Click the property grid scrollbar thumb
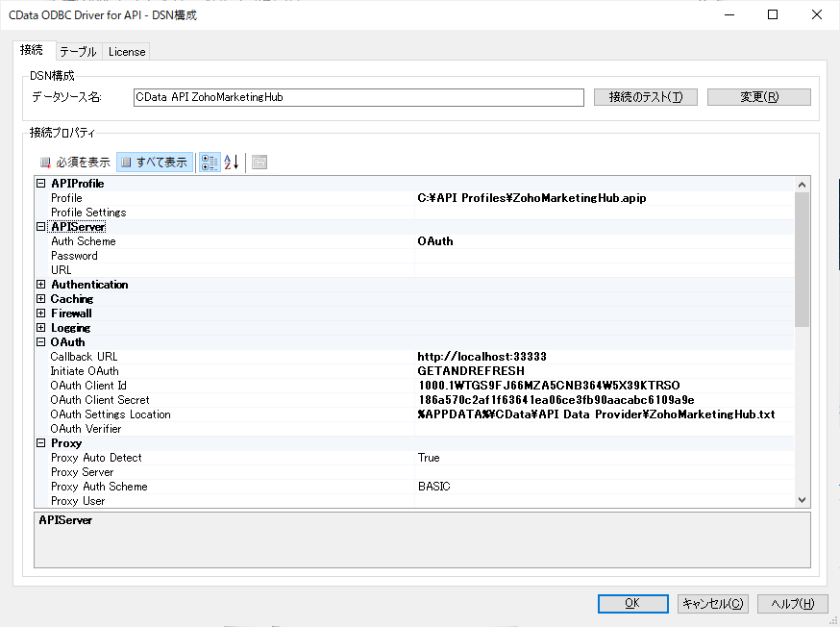The image size is (840, 627). tap(802, 260)
